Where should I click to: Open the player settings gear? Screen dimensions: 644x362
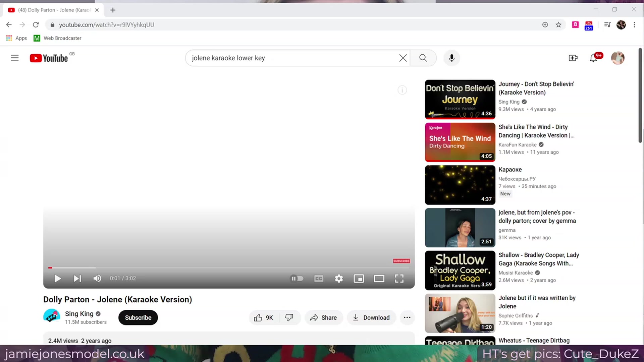(x=339, y=279)
